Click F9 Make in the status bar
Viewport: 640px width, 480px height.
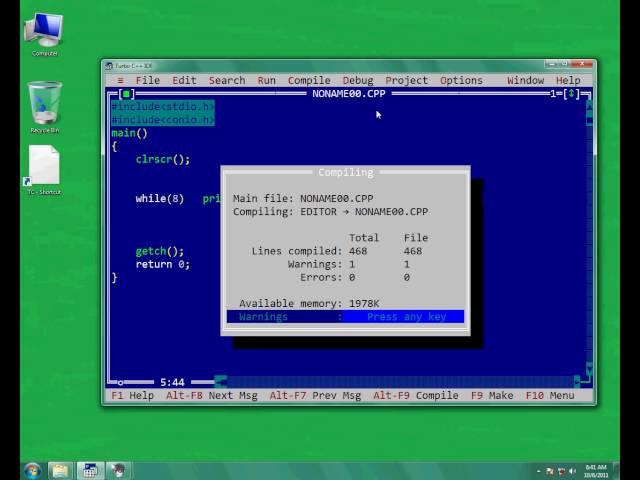tap(492, 396)
